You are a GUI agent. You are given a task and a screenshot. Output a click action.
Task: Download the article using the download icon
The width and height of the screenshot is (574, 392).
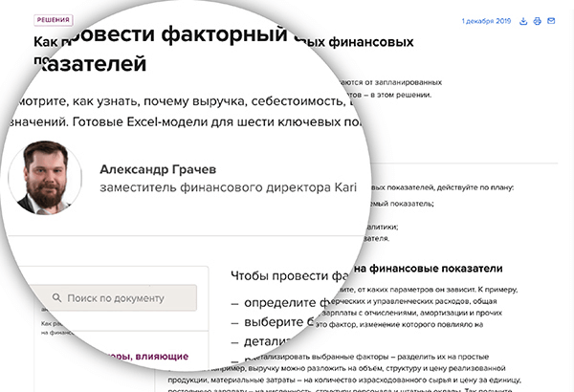pos(523,21)
